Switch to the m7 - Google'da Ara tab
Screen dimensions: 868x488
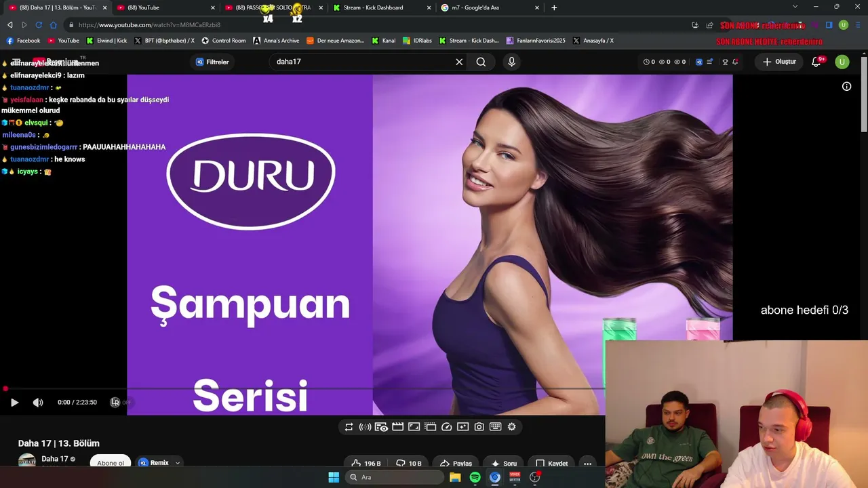click(488, 7)
